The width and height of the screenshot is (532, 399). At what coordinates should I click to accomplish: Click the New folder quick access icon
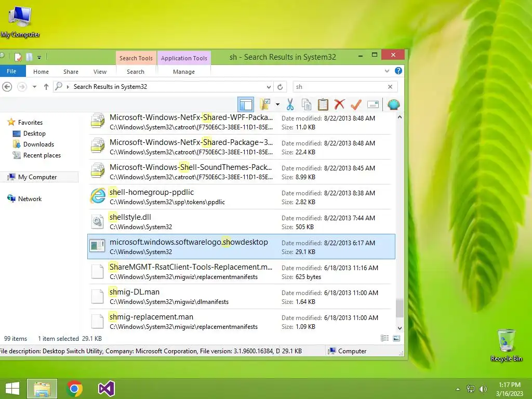pyautogui.click(x=29, y=57)
